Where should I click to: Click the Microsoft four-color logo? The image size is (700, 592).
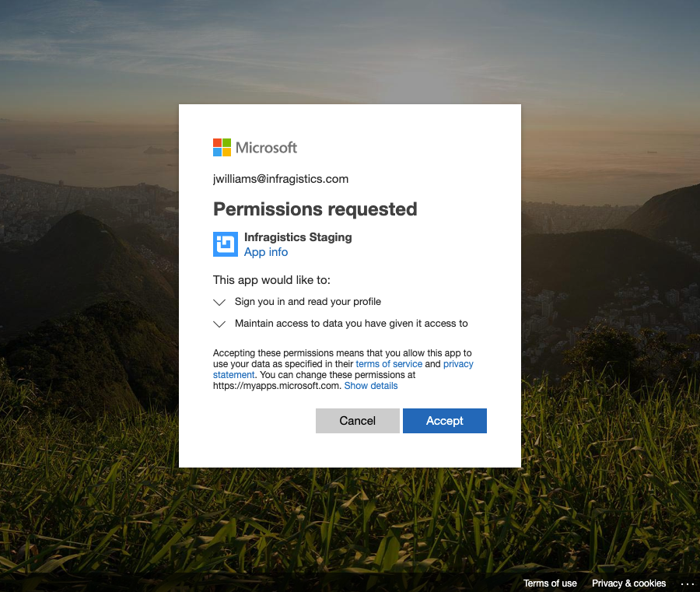222,147
